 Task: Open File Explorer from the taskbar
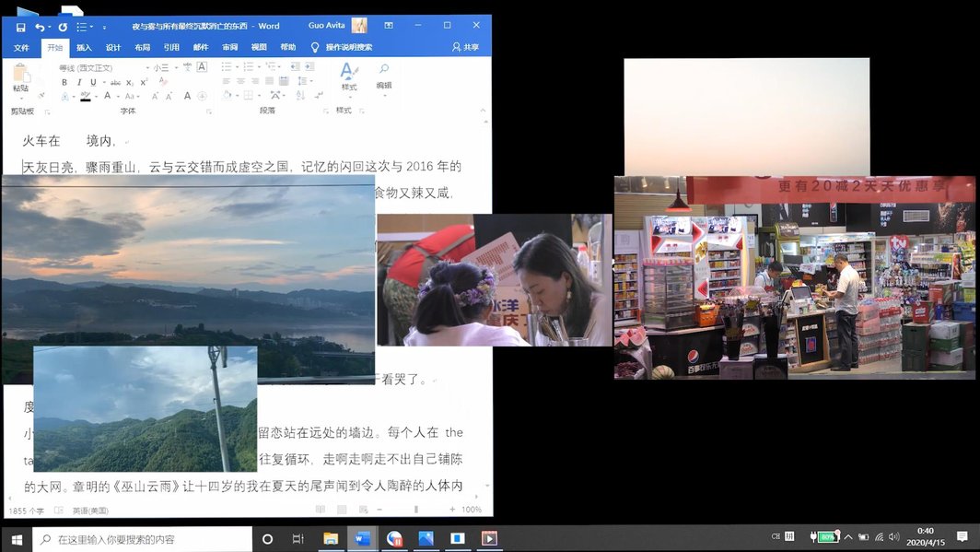331,538
